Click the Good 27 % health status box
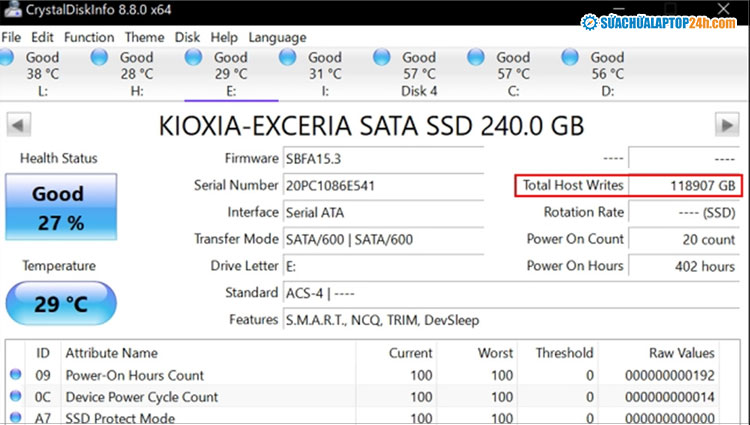Screen dimensions: 750x425 pyautogui.click(x=61, y=207)
